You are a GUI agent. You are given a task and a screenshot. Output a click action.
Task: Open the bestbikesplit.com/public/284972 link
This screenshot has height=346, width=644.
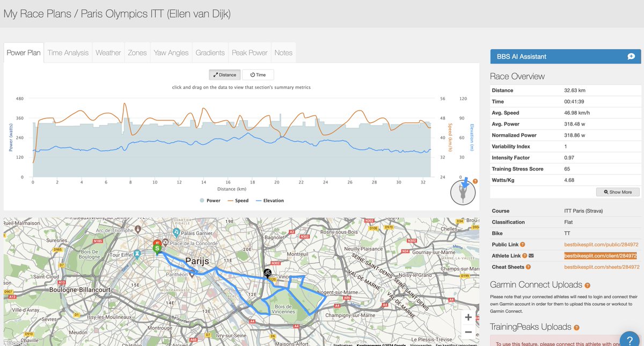602,244
